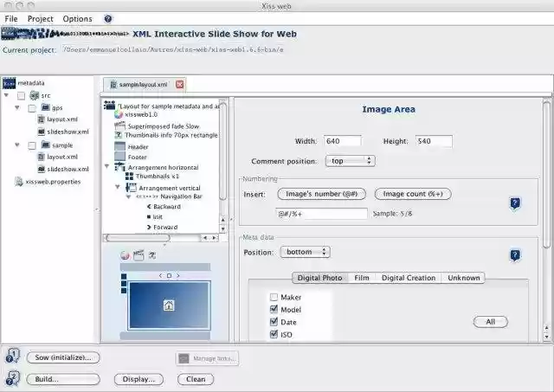Click the sample folder icon

(46, 145)
